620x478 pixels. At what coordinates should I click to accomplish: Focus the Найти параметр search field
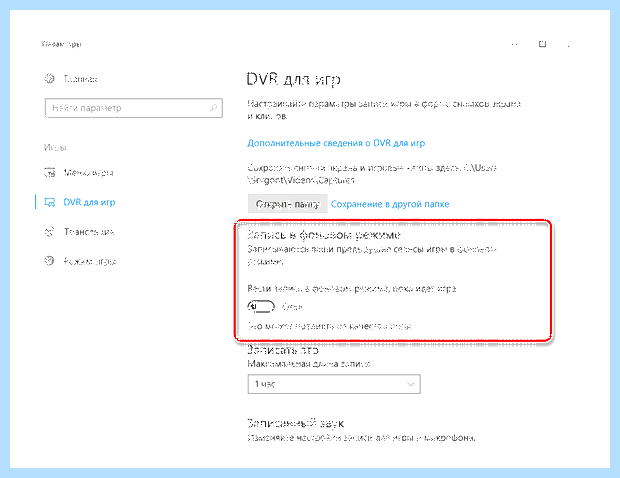(134, 108)
